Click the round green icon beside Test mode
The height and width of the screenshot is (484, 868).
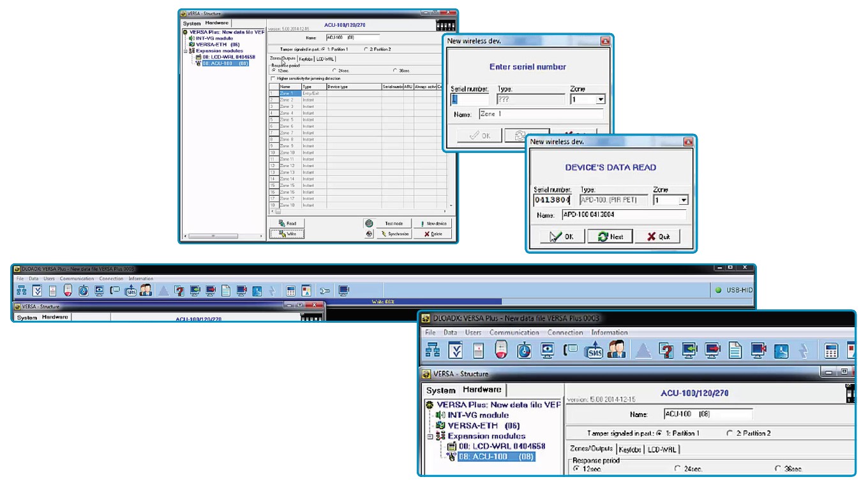point(369,224)
